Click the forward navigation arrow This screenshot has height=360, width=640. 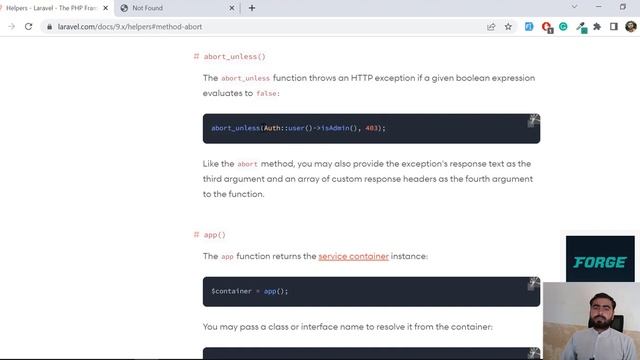[x=11, y=27]
